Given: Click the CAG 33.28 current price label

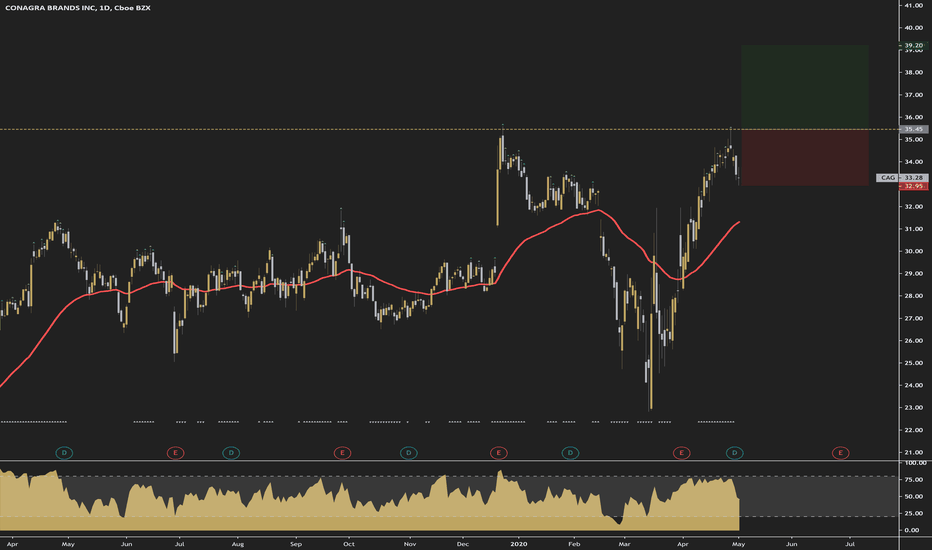Looking at the screenshot, I should click(902, 178).
